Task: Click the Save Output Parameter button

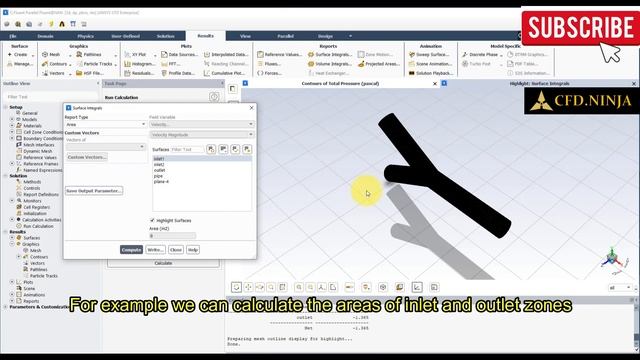Action: click(x=94, y=191)
